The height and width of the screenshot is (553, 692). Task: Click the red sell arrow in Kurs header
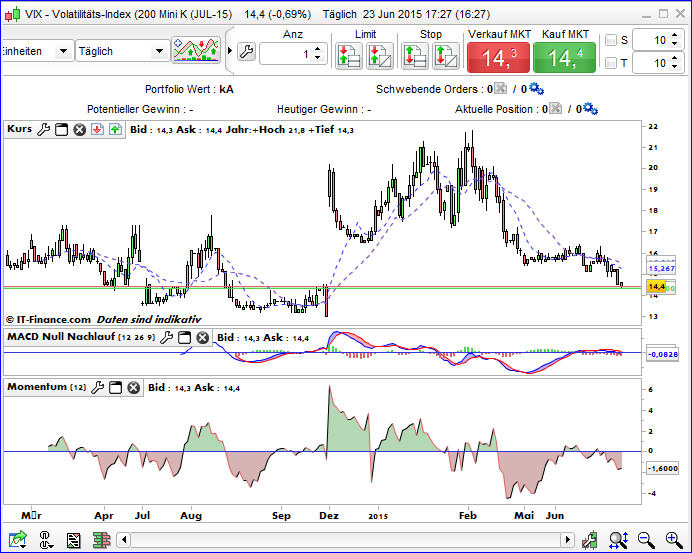pos(97,130)
